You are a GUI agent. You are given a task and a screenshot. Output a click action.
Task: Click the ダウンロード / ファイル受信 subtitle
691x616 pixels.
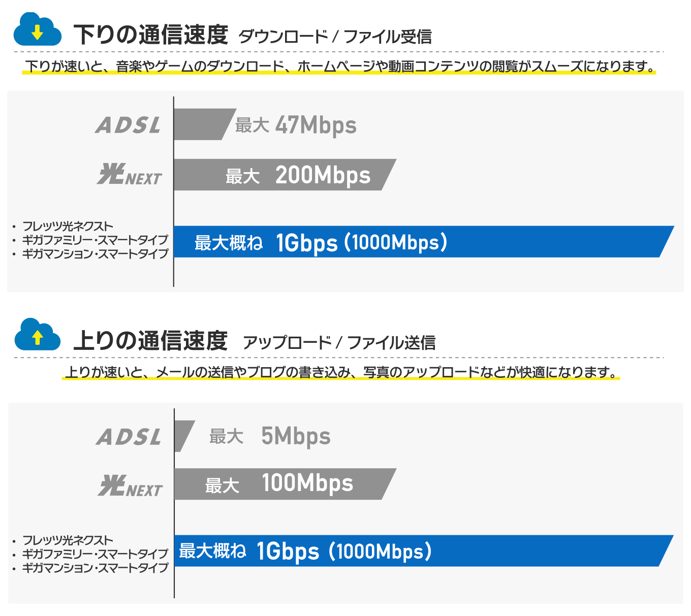click(335, 37)
